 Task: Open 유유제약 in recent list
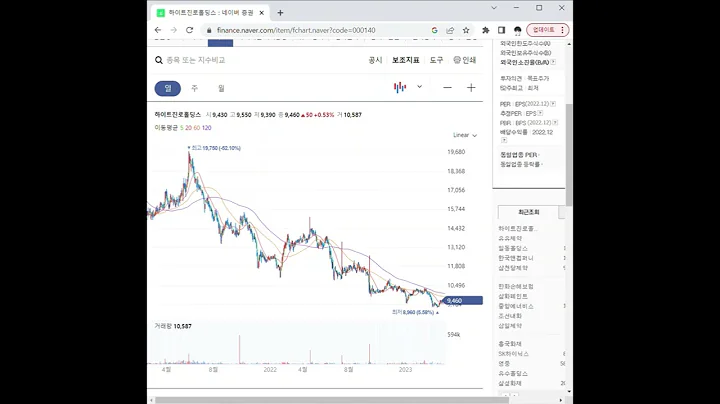click(510, 238)
